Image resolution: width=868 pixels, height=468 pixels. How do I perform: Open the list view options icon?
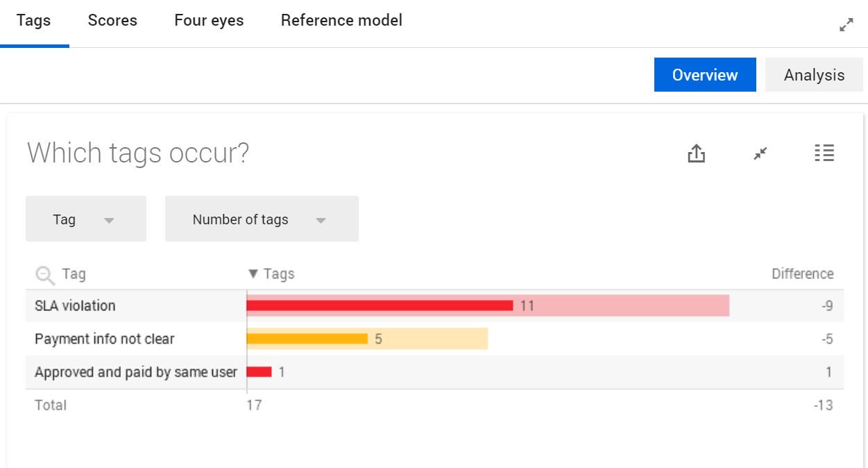point(824,153)
